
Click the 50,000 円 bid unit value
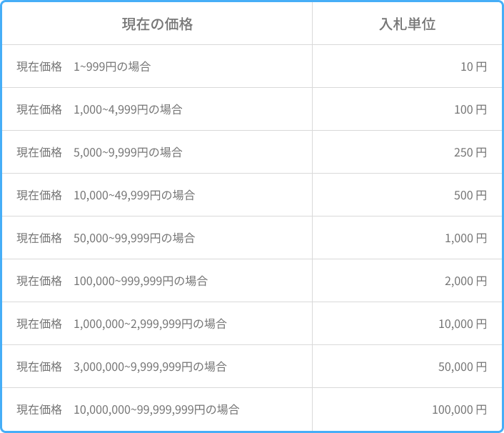463,367
